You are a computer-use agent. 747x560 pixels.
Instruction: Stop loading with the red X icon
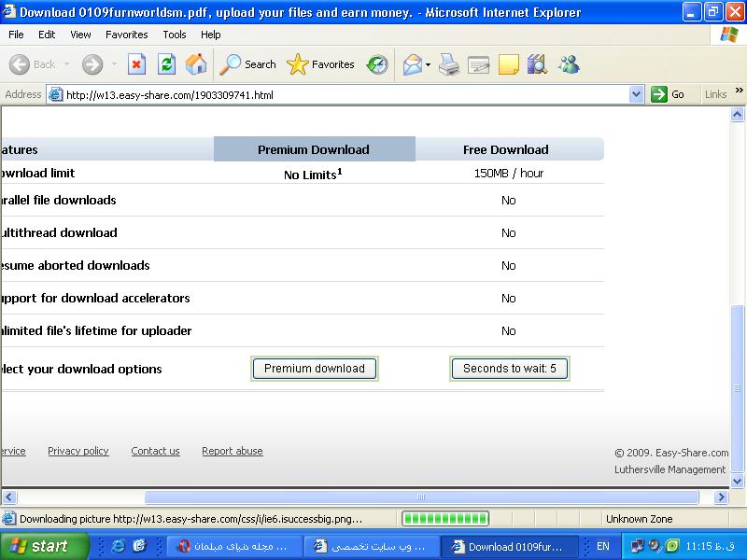coord(136,64)
